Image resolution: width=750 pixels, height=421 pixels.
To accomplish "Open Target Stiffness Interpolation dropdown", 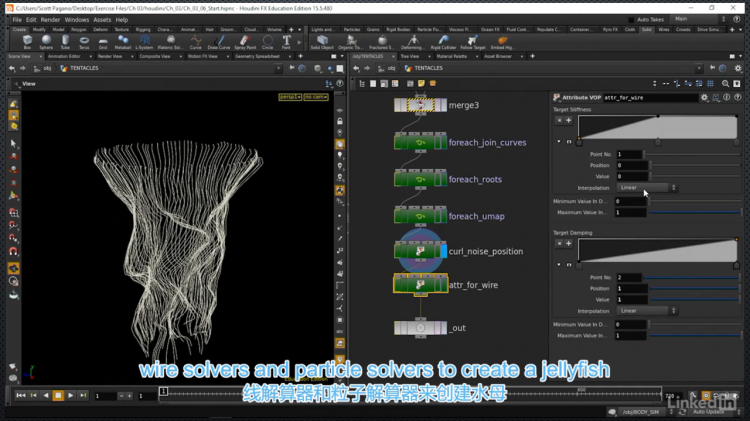I will [646, 188].
